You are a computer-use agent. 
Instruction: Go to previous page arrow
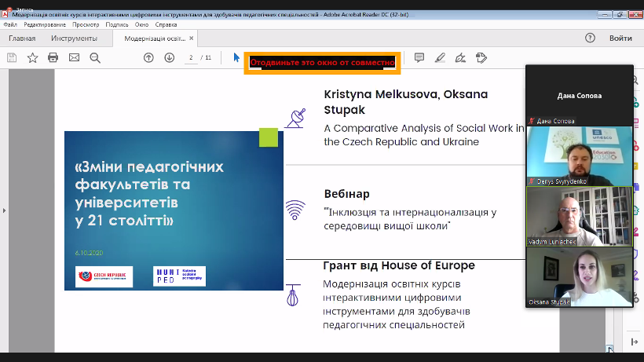tap(148, 57)
